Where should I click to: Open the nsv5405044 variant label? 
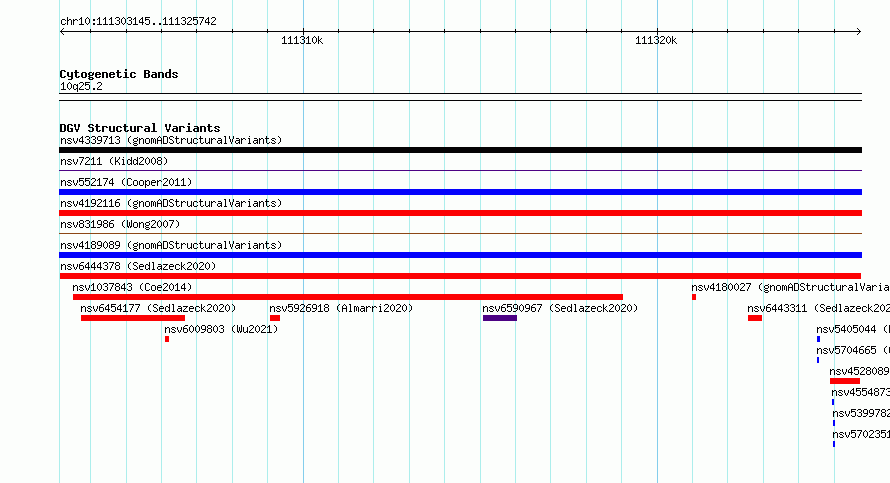(853, 329)
